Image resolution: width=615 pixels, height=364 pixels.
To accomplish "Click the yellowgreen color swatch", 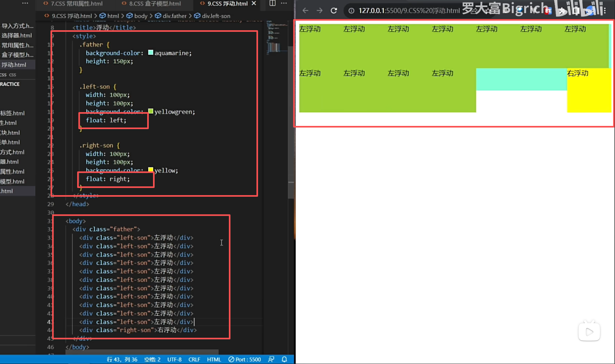I will tap(150, 111).
